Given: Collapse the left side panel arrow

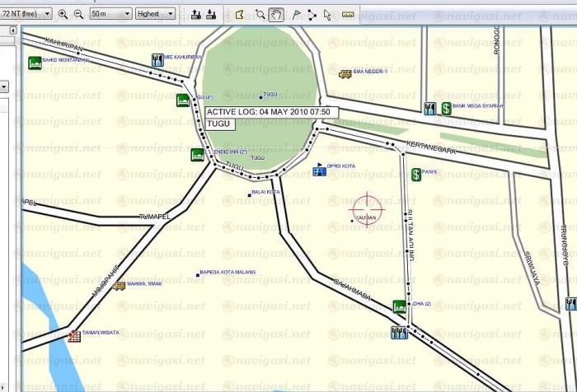Looking at the screenshot, I should (x=13, y=29).
